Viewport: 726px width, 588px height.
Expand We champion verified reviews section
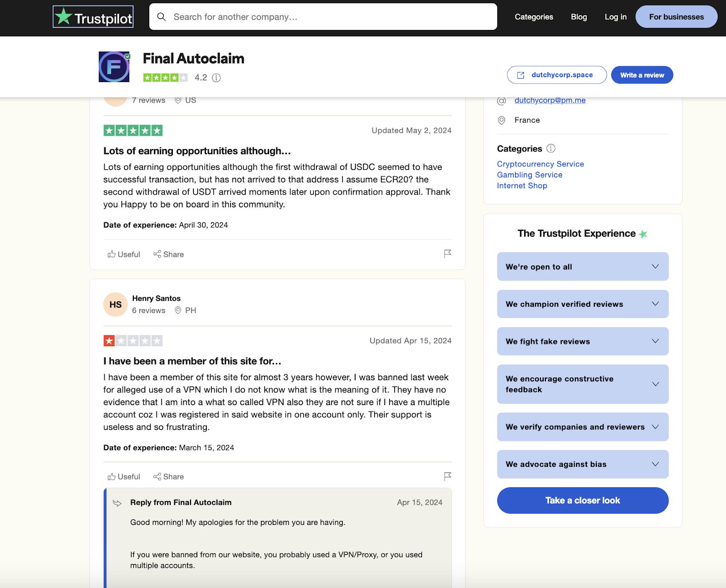pyautogui.click(x=583, y=304)
